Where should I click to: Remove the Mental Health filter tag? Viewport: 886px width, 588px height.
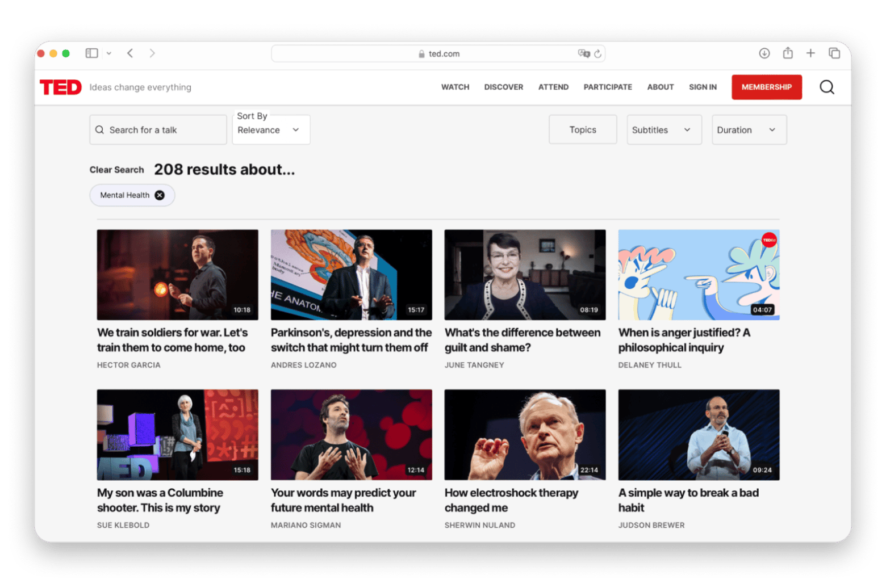coord(160,195)
